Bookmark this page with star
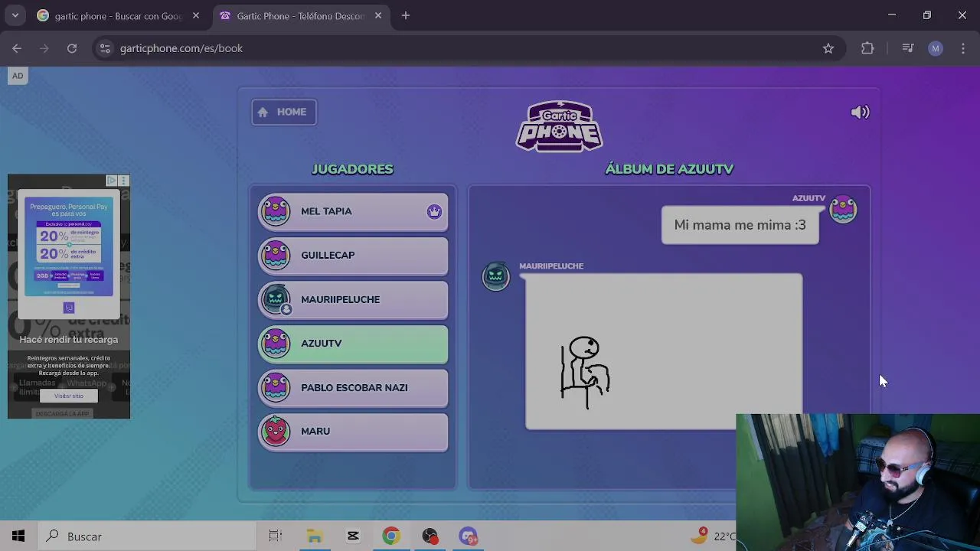This screenshot has width=980, height=551. (x=828, y=48)
